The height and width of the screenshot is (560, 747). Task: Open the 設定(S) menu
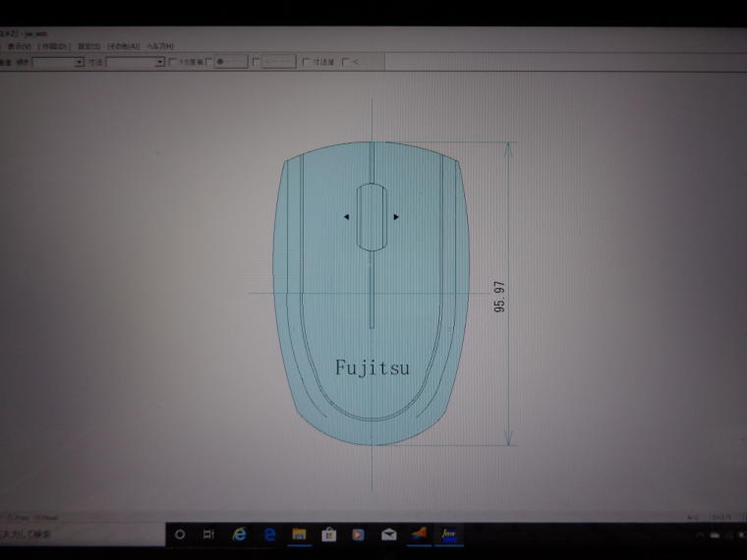[x=89, y=46]
